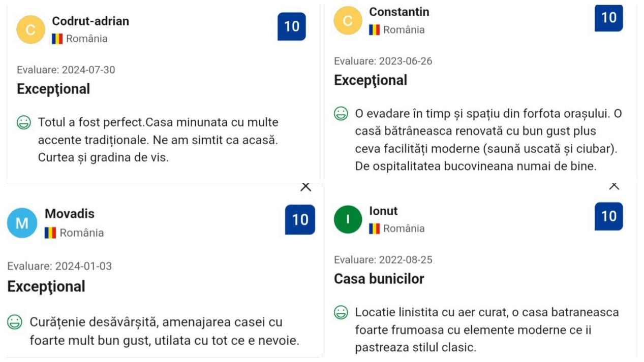This screenshot has height=362, width=644.
Task: Click the Romanian flag under Codrut-adrian
Action: (57, 39)
